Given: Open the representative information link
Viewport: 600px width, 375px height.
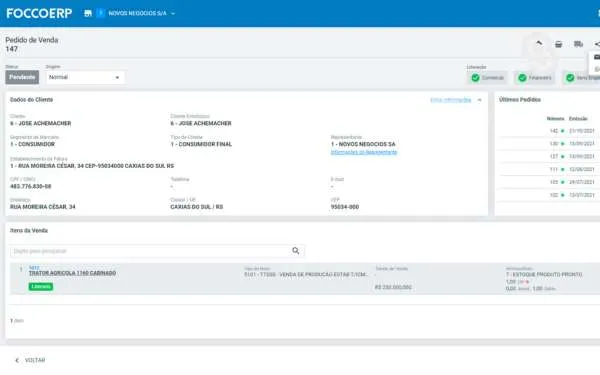Looking at the screenshot, I should [364, 152].
